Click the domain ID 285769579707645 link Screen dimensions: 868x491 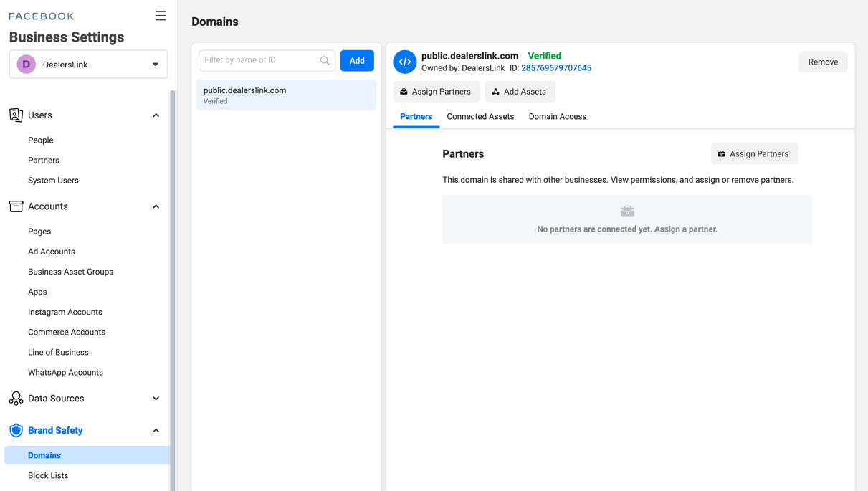pyautogui.click(x=556, y=68)
